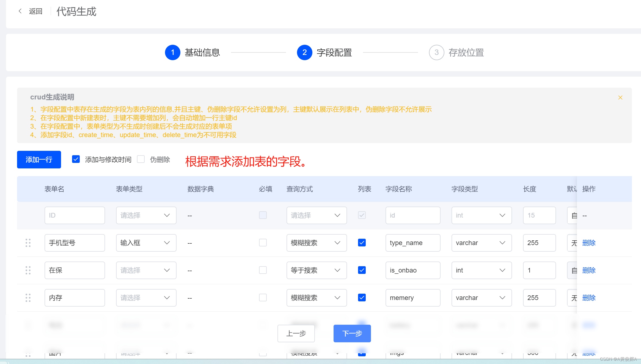Screen dimensions: 641x364
Task: Open 表单类型 dropdown for 内存 row
Action: (146, 298)
